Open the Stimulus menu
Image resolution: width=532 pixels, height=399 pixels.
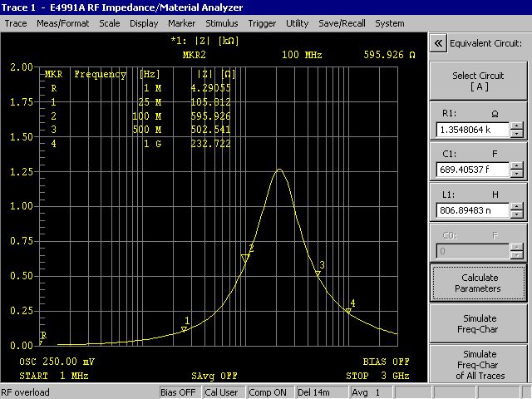221,23
